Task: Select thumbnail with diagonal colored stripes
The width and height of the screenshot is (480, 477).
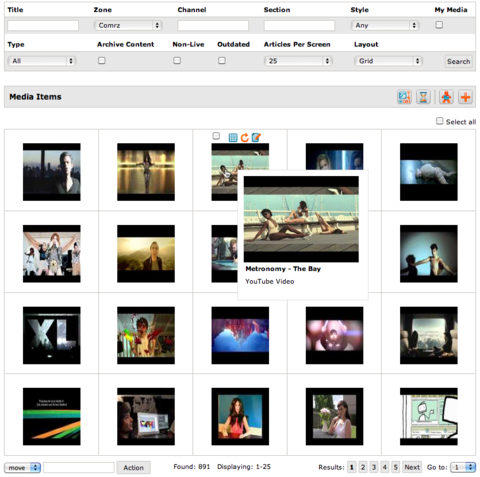Action: coord(52,417)
